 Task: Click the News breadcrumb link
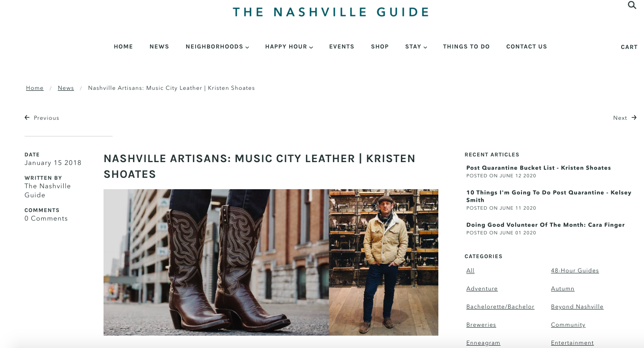pos(66,88)
